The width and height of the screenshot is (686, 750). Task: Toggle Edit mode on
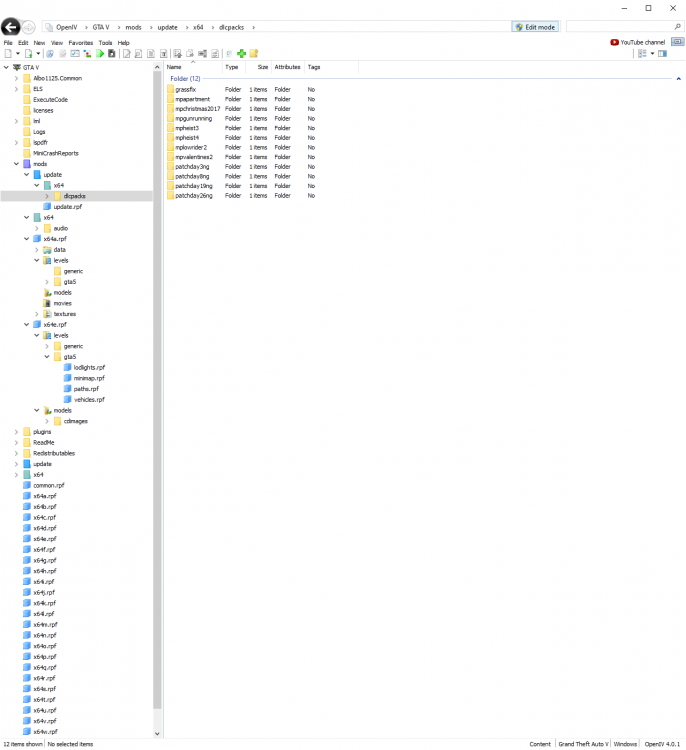click(x=535, y=27)
